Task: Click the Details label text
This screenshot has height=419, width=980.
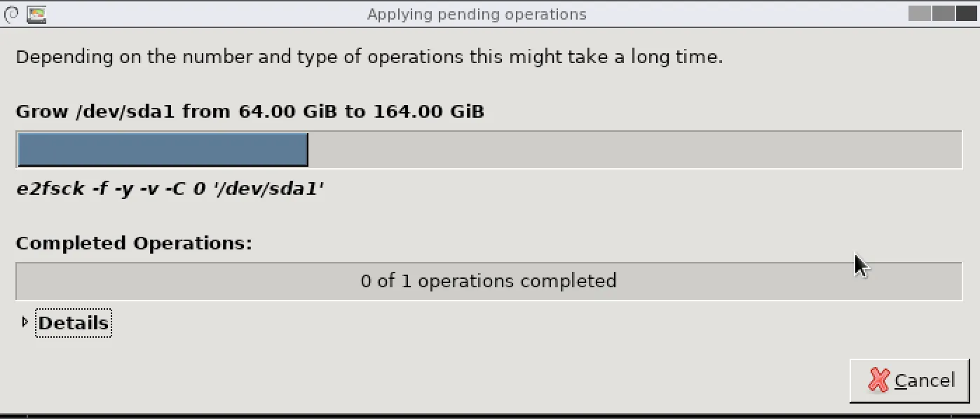Action: [74, 323]
